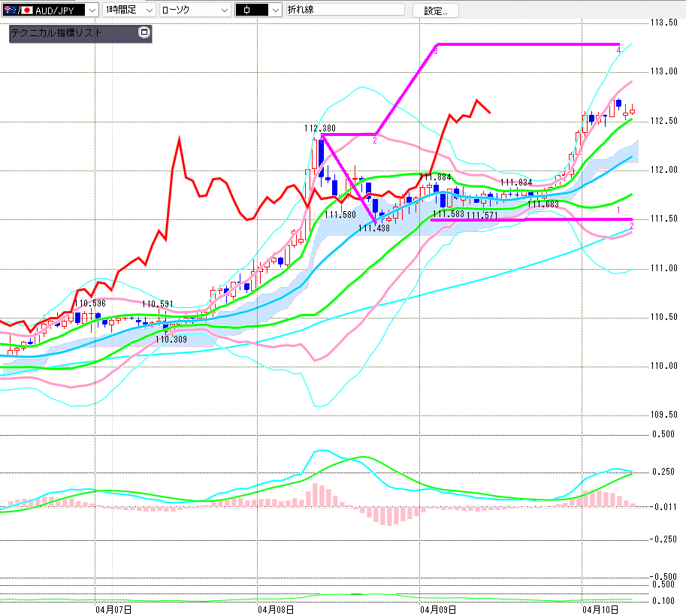Click the 04月10日 date axis label

pyautogui.click(x=600, y=609)
